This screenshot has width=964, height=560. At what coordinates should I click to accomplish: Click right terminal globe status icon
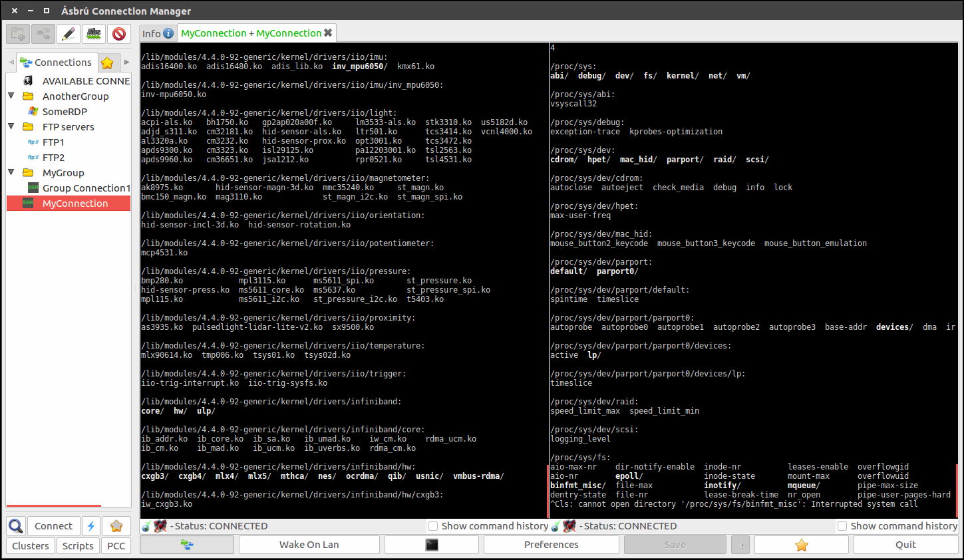tap(555, 527)
